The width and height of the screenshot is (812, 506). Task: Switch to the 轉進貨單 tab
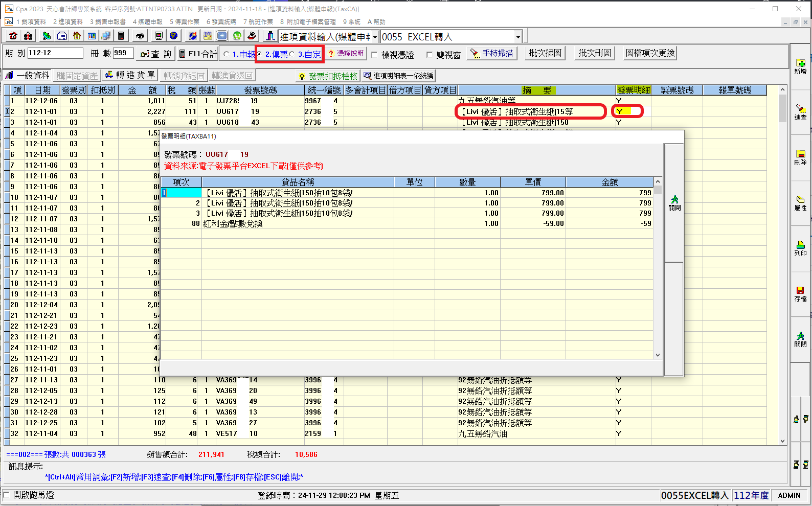tap(130, 75)
